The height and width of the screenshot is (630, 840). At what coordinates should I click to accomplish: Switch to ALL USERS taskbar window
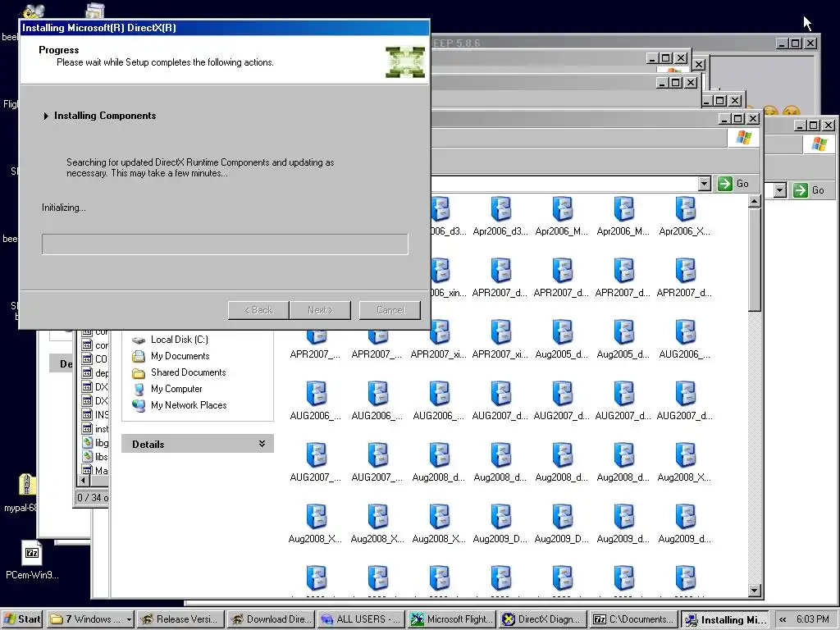pyautogui.click(x=361, y=619)
